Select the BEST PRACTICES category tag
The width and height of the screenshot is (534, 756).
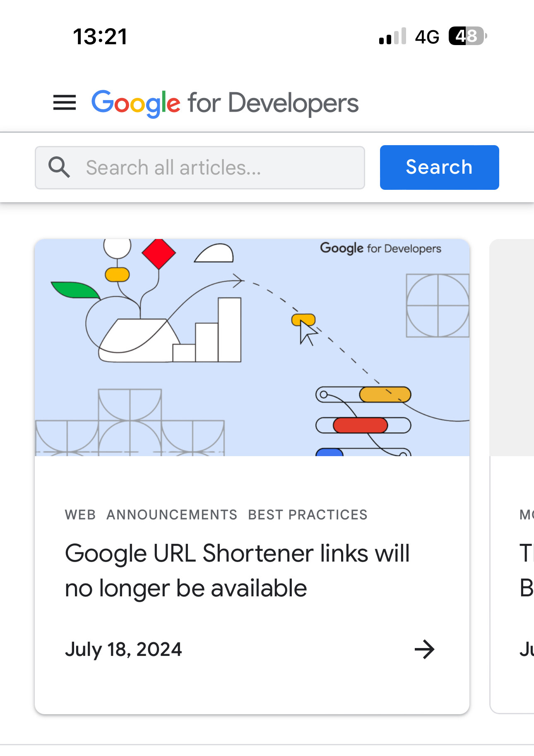pyautogui.click(x=308, y=514)
